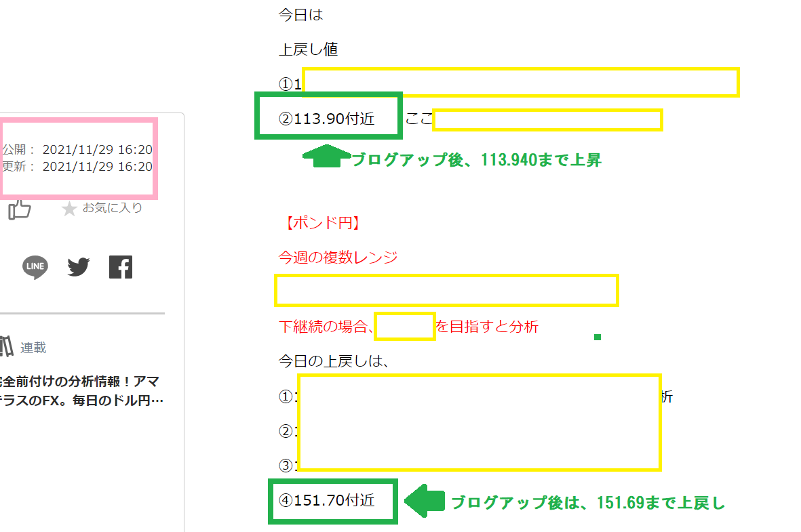Click the 151.69まで上戻し green note

pyautogui.click(x=588, y=503)
